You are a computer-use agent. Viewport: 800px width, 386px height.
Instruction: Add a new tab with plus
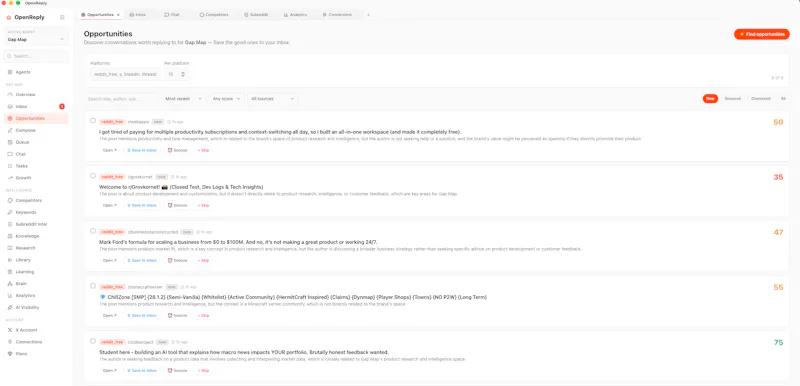point(368,15)
